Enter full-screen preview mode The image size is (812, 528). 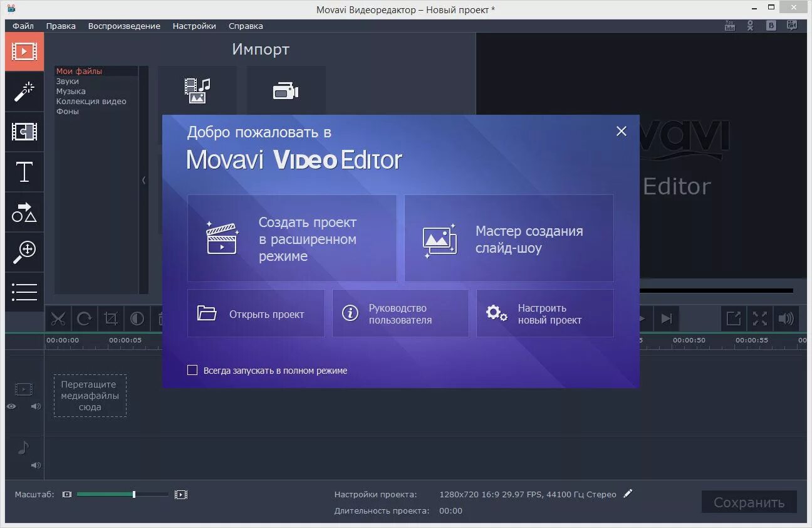[x=760, y=319]
